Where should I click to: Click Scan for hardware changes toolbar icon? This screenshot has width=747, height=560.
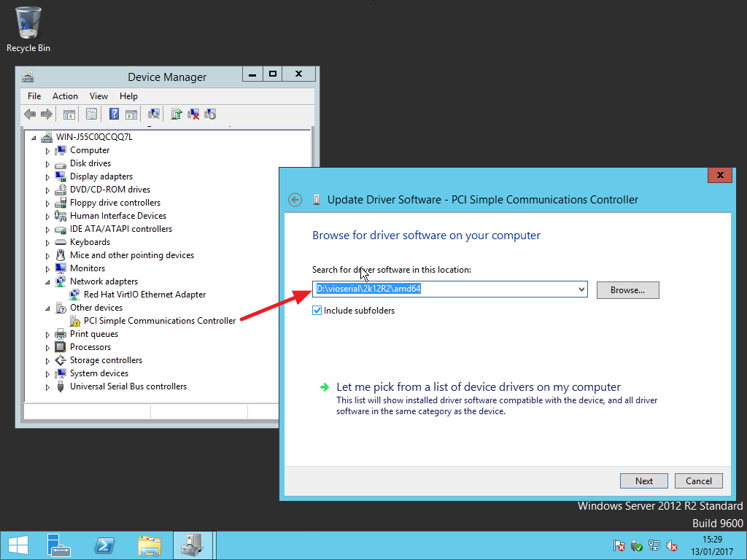(x=154, y=114)
